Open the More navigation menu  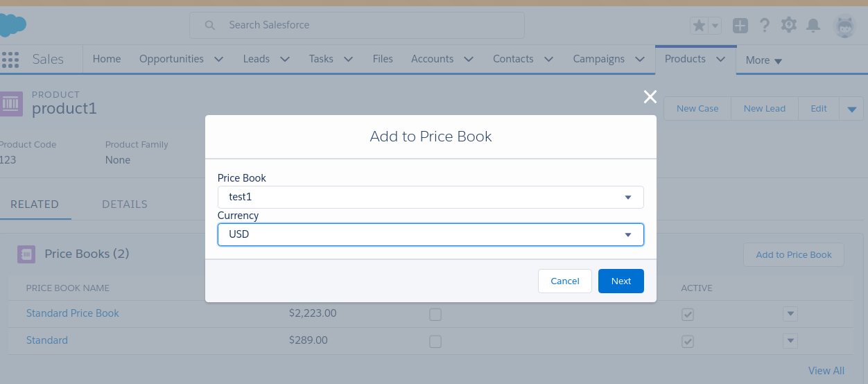tap(763, 60)
